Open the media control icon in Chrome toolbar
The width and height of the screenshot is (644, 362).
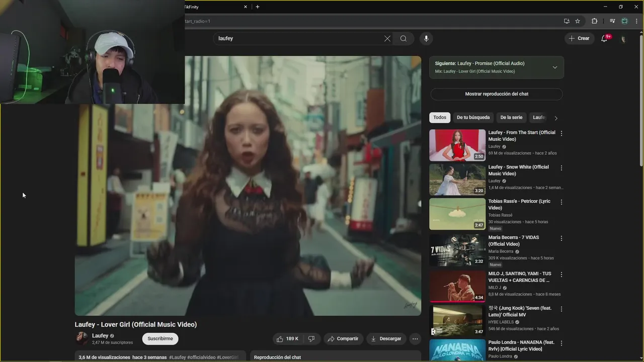(x=612, y=21)
